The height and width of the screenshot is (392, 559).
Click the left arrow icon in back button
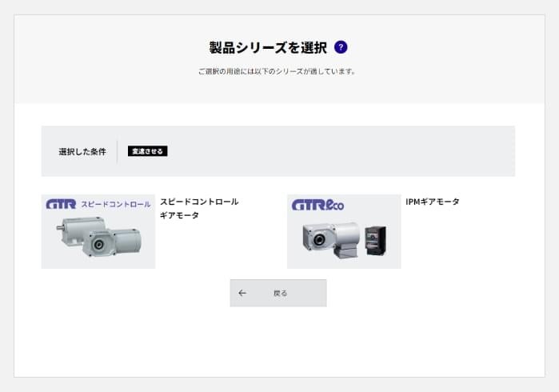(242, 293)
